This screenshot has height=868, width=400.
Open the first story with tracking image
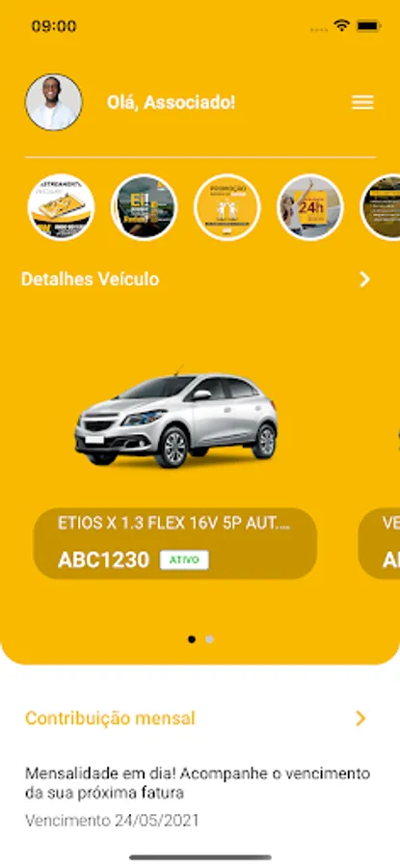pyautogui.click(x=61, y=207)
